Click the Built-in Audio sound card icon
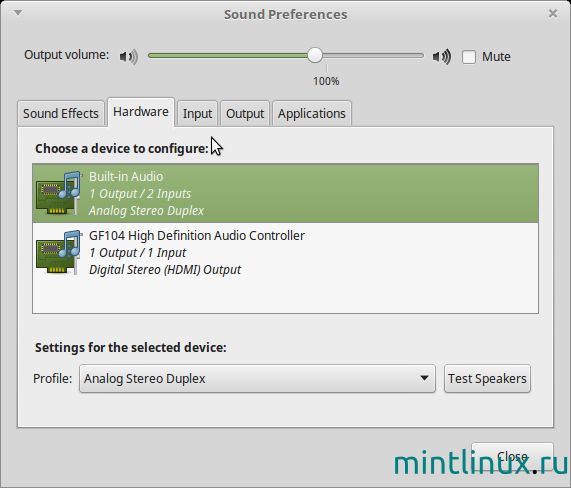The image size is (571, 488). pos(58,193)
